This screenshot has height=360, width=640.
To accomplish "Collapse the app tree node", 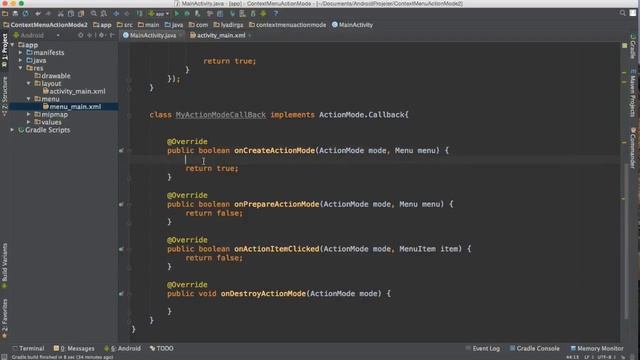I will [x=12, y=45].
